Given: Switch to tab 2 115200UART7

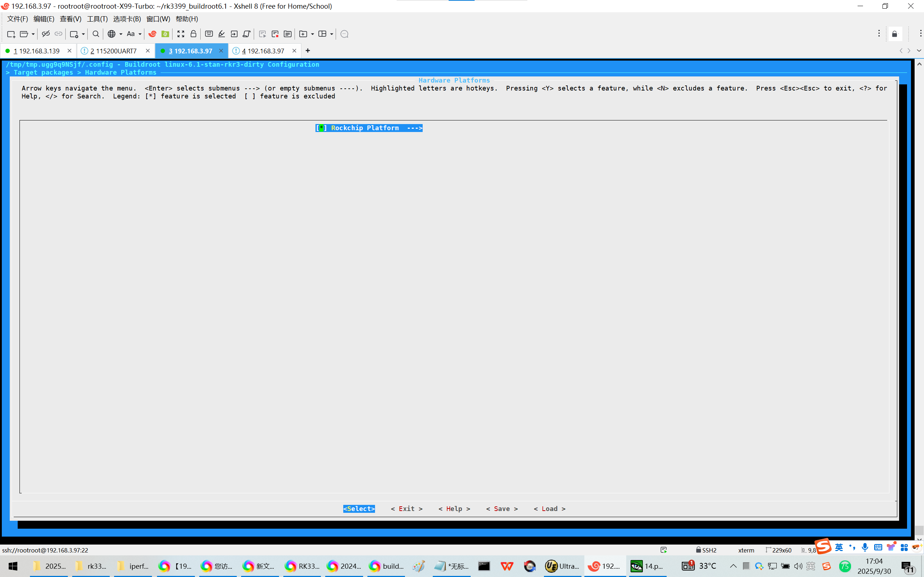Looking at the screenshot, I should [x=113, y=51].
